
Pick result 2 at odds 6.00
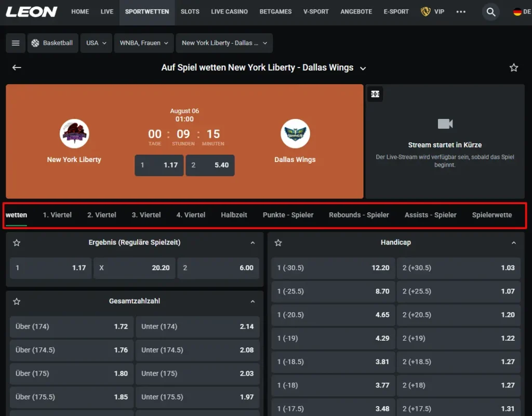[218, 268]
